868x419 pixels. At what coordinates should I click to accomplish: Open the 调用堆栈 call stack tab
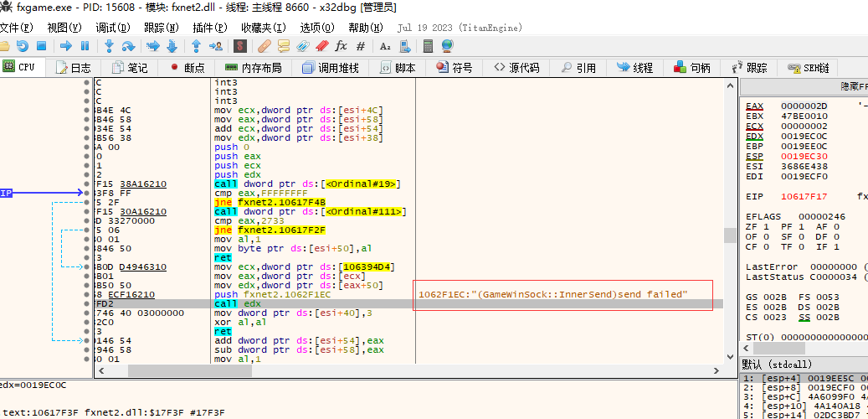point(331,68)
